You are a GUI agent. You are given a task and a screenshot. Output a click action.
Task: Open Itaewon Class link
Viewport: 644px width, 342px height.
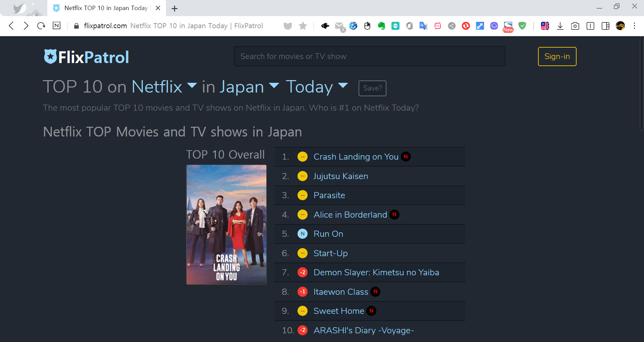341,292
